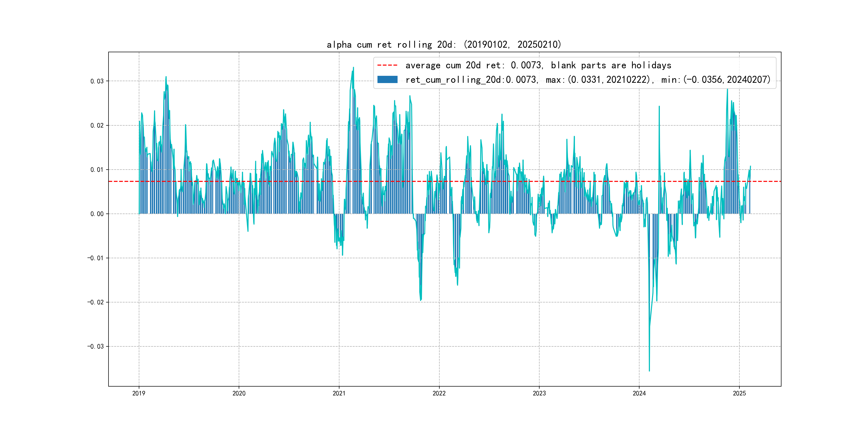Click the average cum 20d ret legend label
The width and height of the screenshot is (868, 434).
538,65
